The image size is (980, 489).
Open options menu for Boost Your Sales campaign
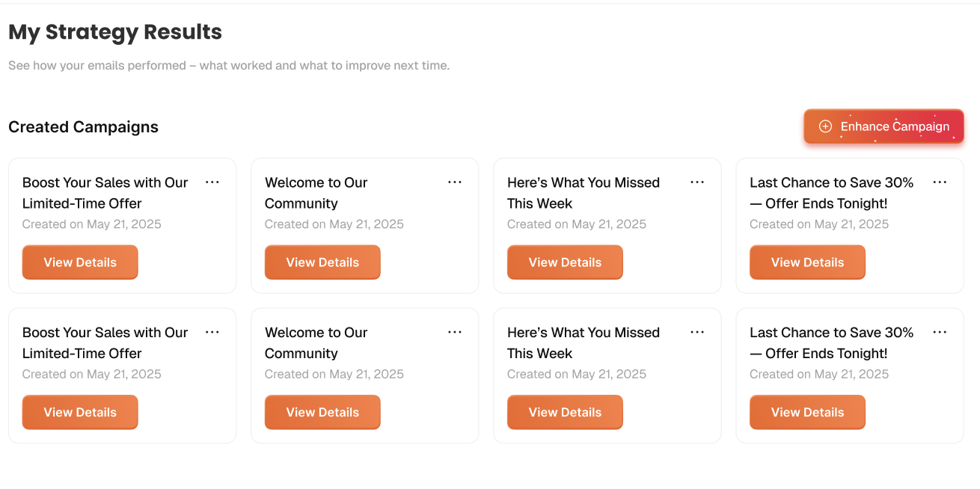[x=212, y=182]
